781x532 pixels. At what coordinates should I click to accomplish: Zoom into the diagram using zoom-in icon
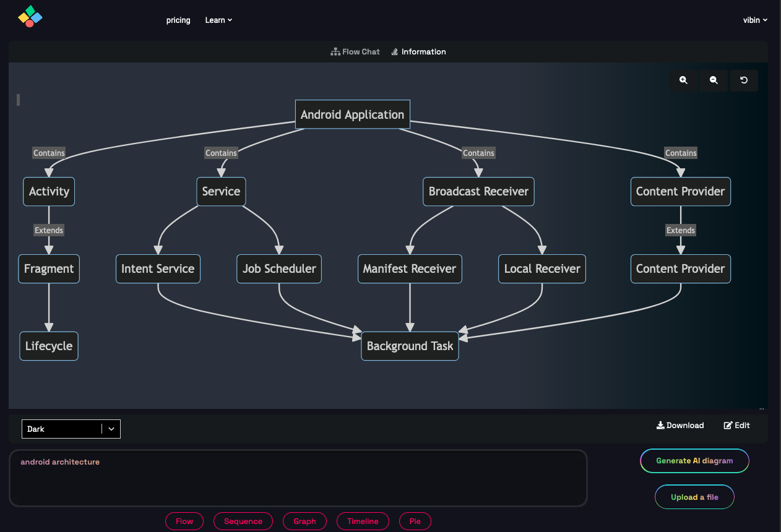683,80
